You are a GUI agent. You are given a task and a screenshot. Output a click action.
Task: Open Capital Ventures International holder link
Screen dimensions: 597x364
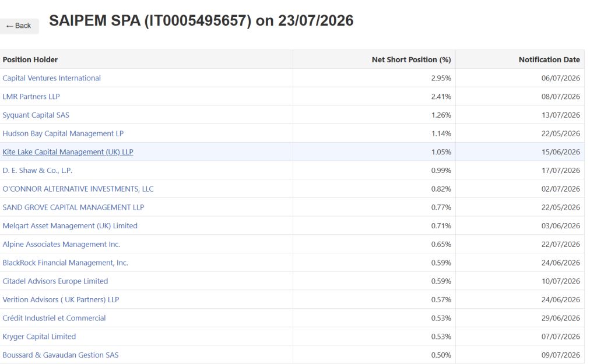tap(52, 78)
